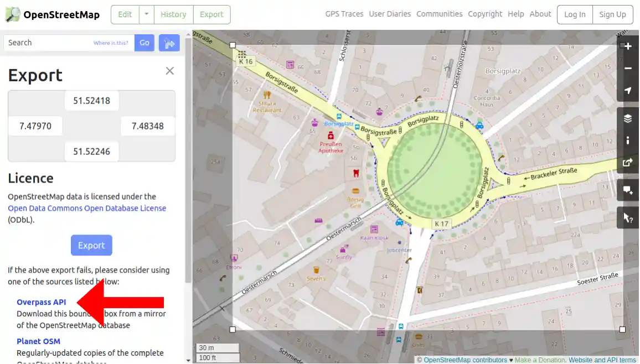The width and height of the screenshot is (640, 364).
Task: Open the directions routing tool
Action: 169,43
